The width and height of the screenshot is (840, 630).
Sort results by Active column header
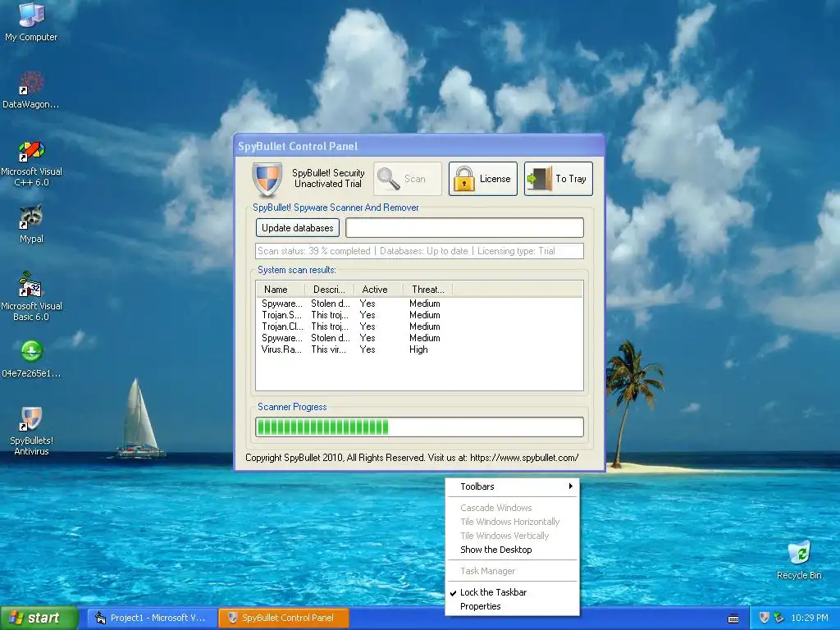click(x=379, y=290)
